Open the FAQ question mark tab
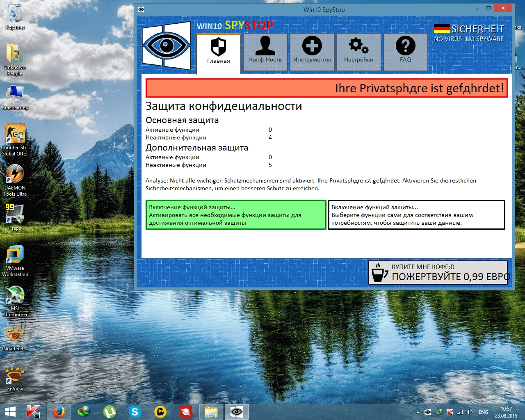The width and height of the screenshot is (525, 420). (x=406, y=52)
